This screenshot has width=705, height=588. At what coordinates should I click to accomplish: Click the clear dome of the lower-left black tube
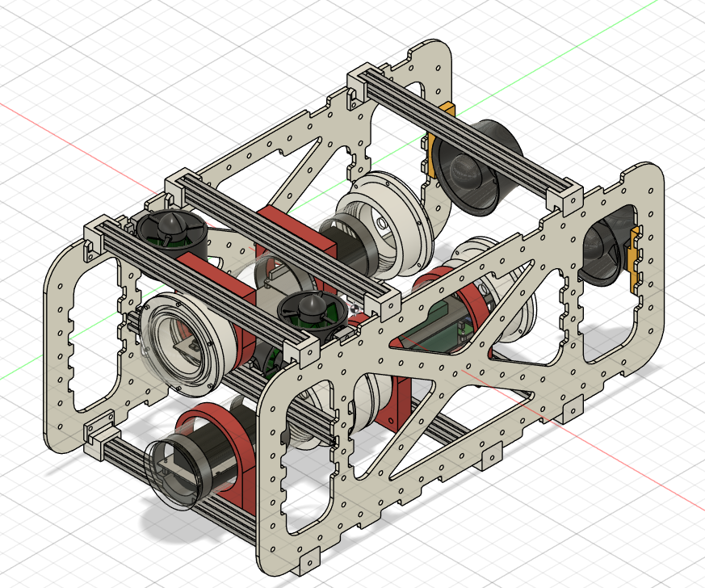tap(168, 477)
